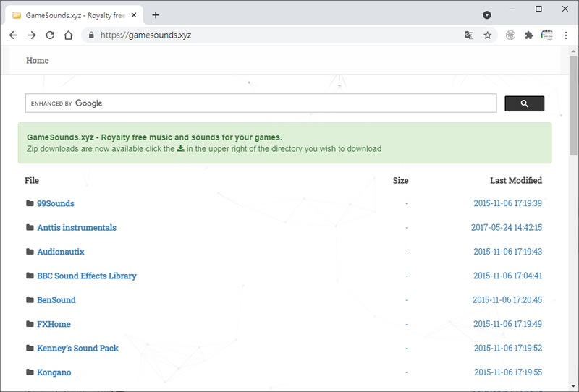Click the magnifier search button
Viewport: 579px width, 392px height.
[x=524, y=103]
